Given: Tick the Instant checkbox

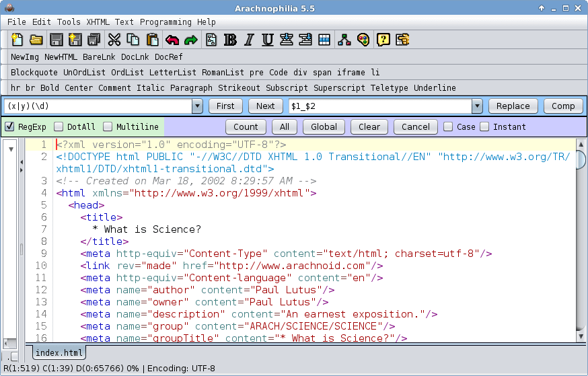Looking at the screenshot, I should point(484,126).
